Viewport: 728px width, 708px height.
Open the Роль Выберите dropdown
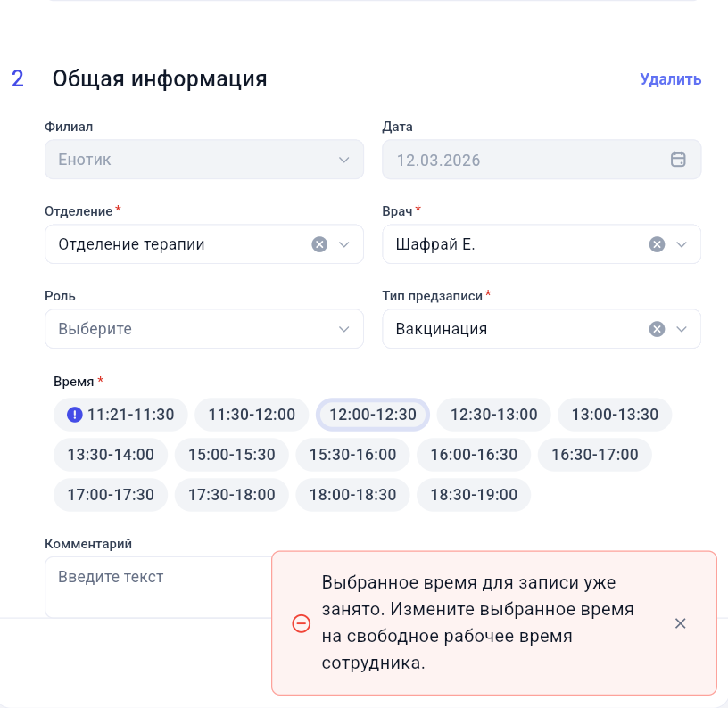point(204,329)
